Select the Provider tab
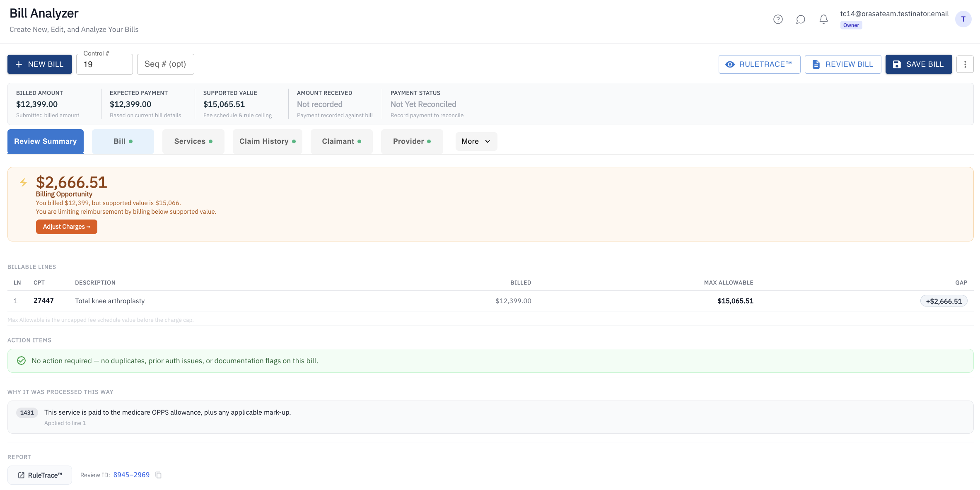Screen dimensions: 980x490 pos(412,141)
